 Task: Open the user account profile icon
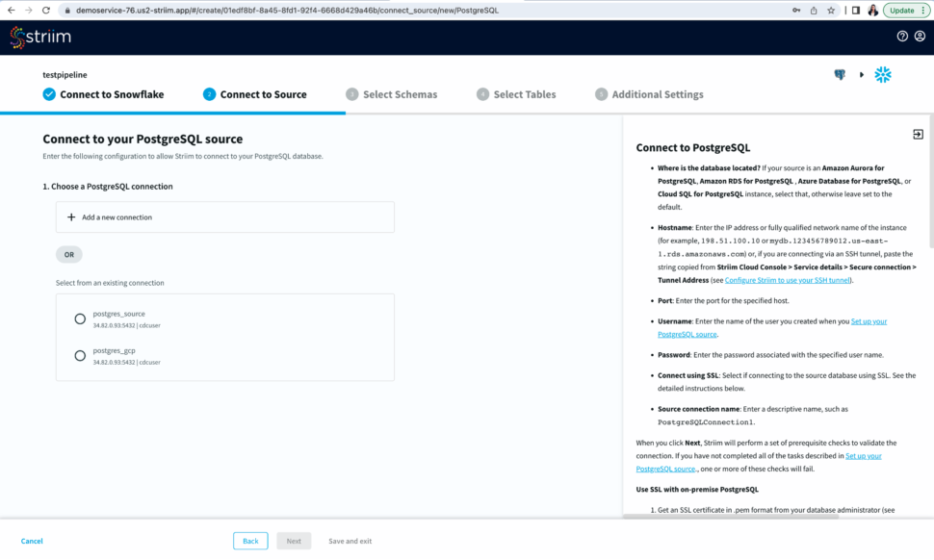920,37
